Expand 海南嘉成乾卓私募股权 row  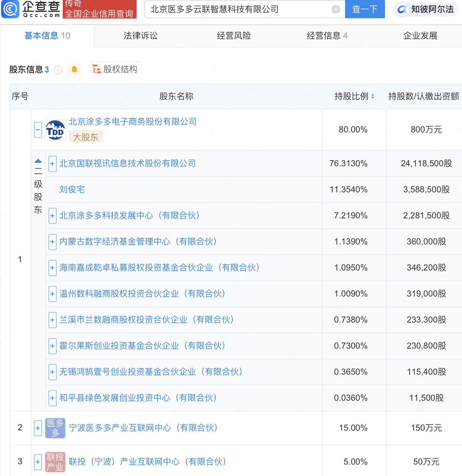(x=52, y=268)
